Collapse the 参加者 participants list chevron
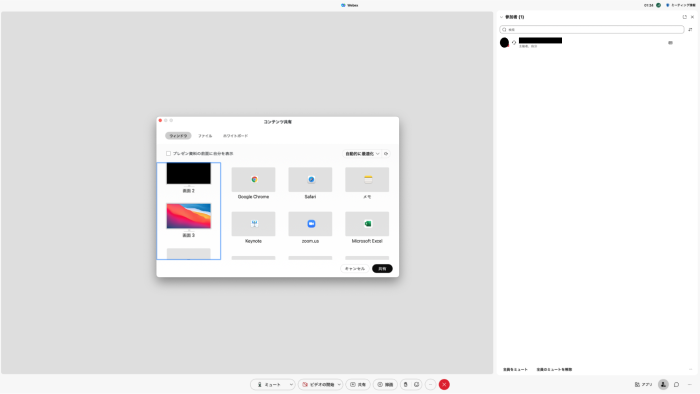 tap(501, 17)
